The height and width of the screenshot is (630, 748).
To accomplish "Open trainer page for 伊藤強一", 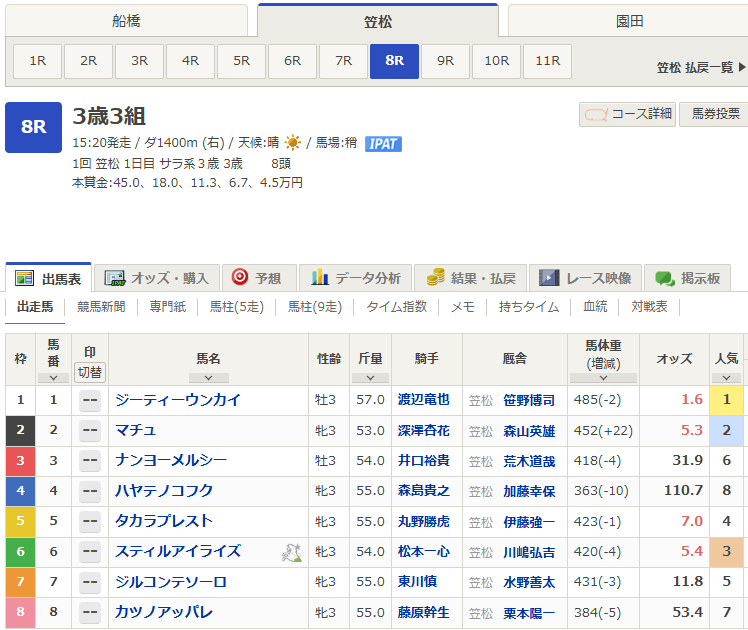I will tap(529, 522).
